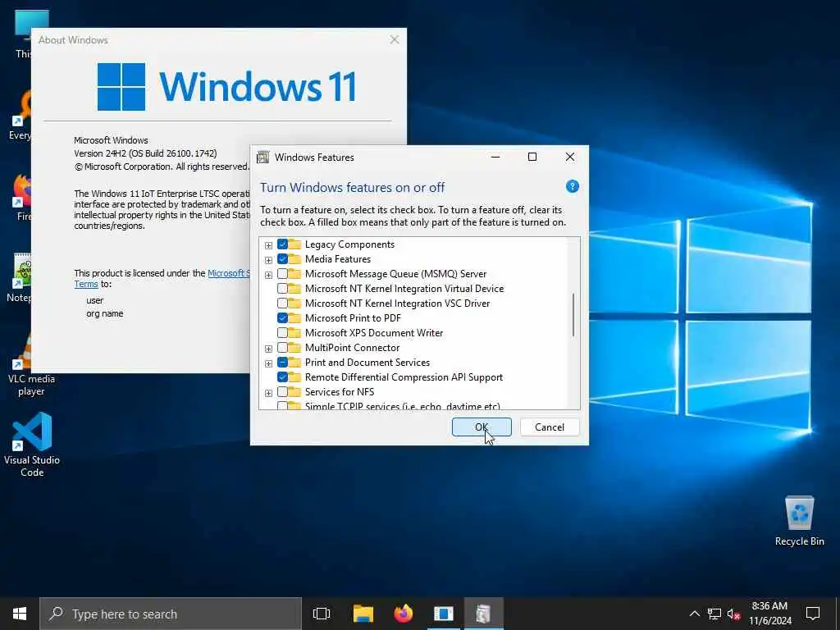This screenshot has width=840, height=630.
Task: Select Remote Differential Compression API Support label
Action: click(404, 377)
